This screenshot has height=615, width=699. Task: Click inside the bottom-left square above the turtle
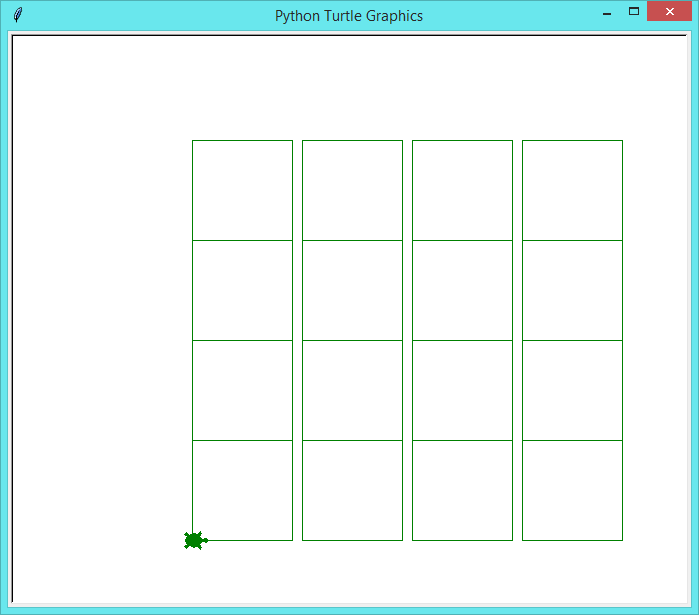242,490
